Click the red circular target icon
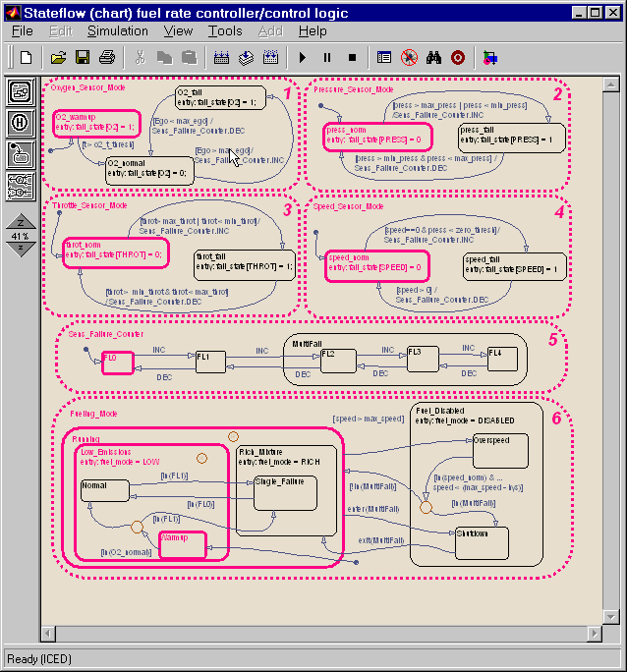Screen dimensions: 627x672 [x=458, y=57]
